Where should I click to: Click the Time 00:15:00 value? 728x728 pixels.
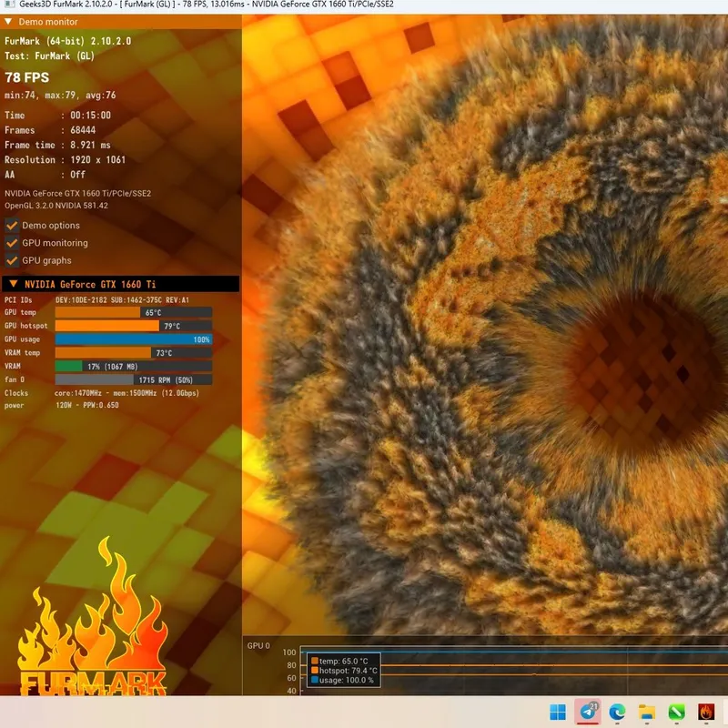[90, 116]
